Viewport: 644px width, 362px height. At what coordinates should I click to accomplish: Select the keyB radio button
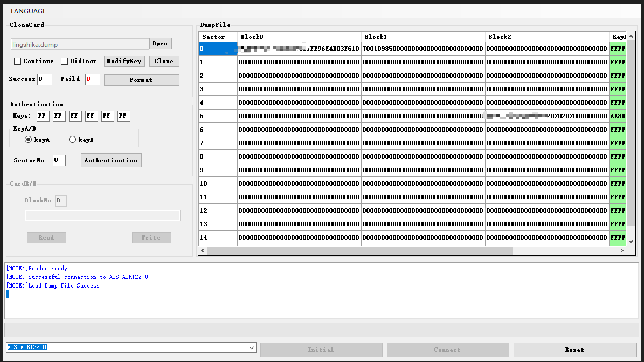(x=73, y=140)
